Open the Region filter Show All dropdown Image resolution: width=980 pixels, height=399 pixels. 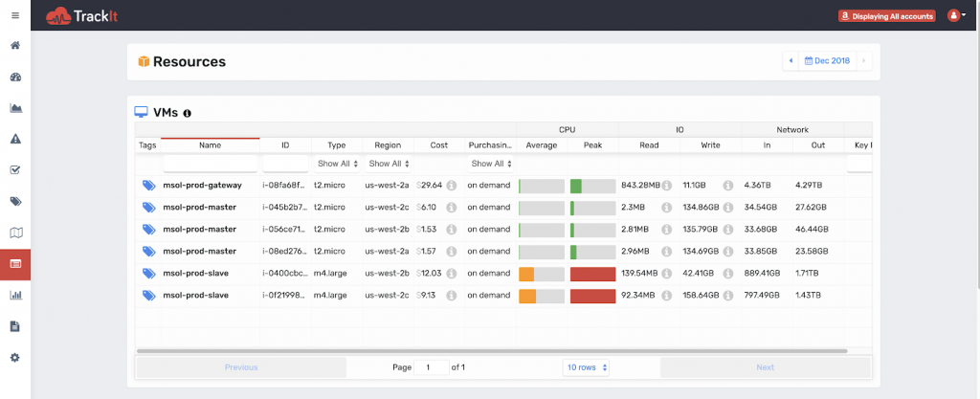(389, 164)
